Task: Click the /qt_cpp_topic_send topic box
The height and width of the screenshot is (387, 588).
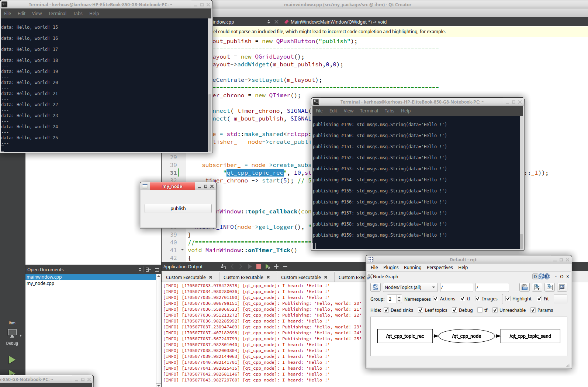Action: (x=530, y=336)
